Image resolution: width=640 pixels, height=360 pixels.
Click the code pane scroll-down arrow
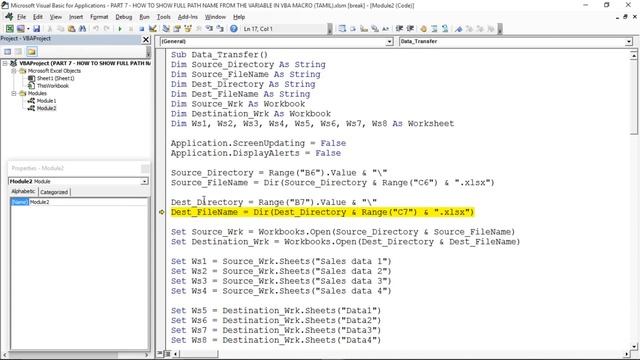(633, 347)
